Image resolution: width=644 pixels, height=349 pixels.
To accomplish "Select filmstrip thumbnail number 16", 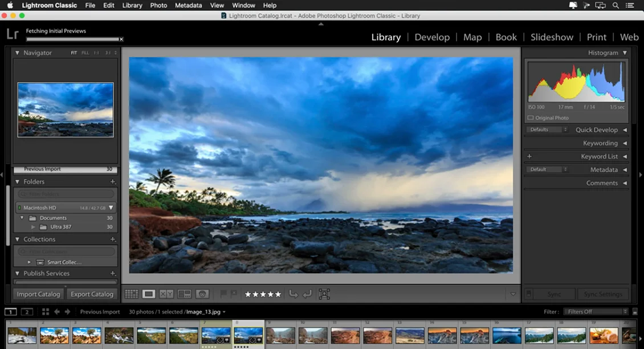I will 507,335.
